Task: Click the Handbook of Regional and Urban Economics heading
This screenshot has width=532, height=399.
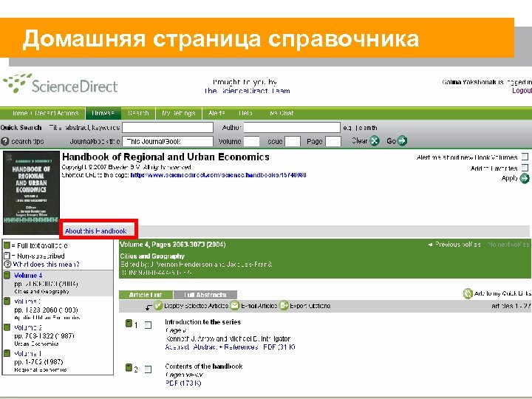Action: click(x=166, y=157)
